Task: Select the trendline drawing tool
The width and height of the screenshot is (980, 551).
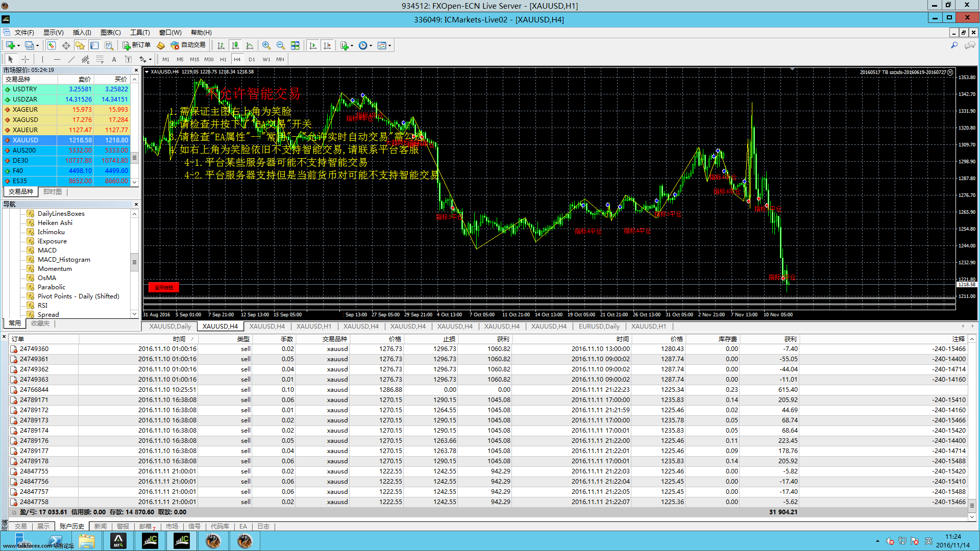Action: 71,59
